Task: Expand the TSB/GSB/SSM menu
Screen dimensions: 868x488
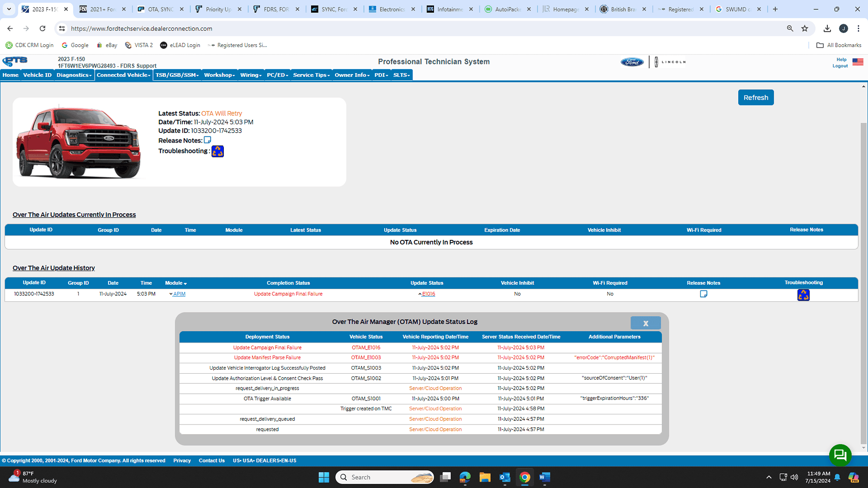Action: 177,75
